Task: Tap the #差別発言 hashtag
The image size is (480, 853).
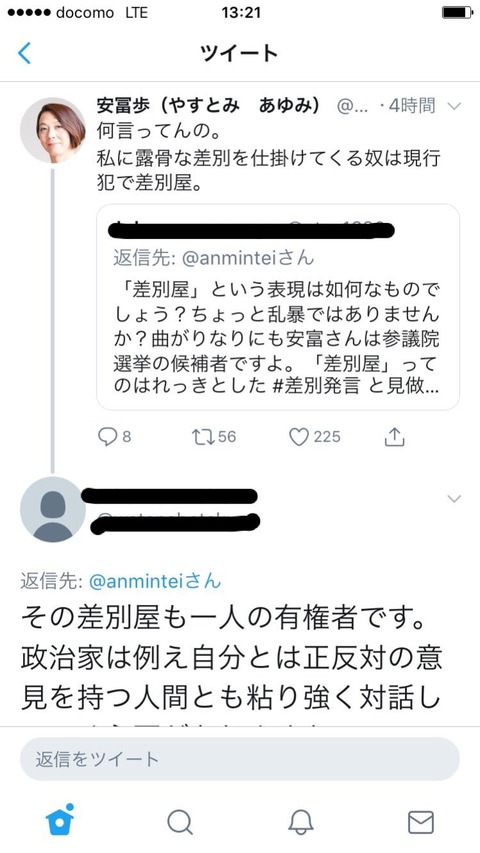Action: coord(315,385)
